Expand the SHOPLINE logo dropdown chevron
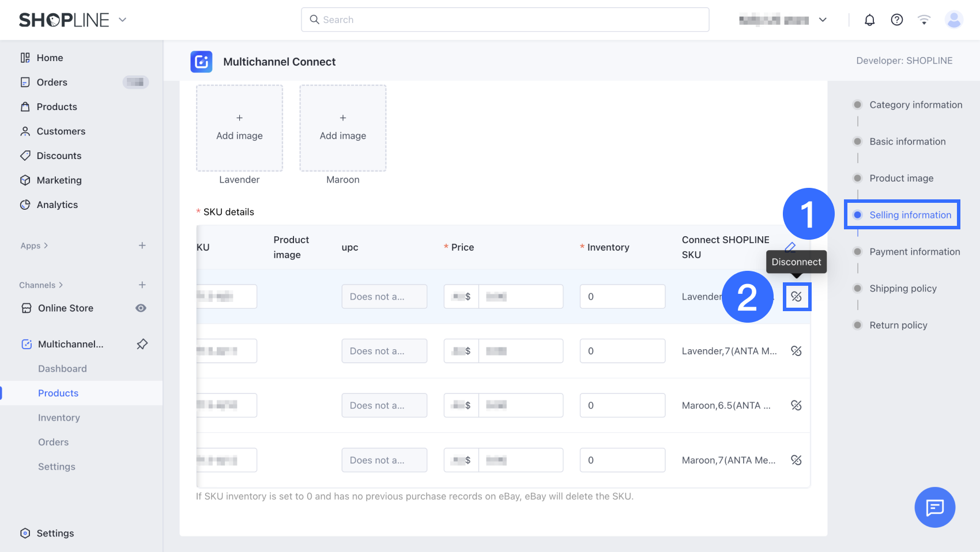980x552 pixels. tap(122, 20)
